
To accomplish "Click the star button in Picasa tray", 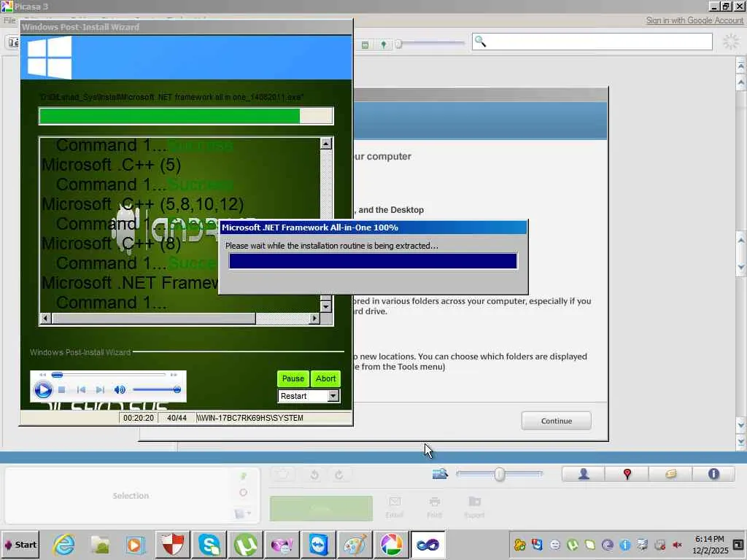I will pyautogui.click(x=283, y=475).
